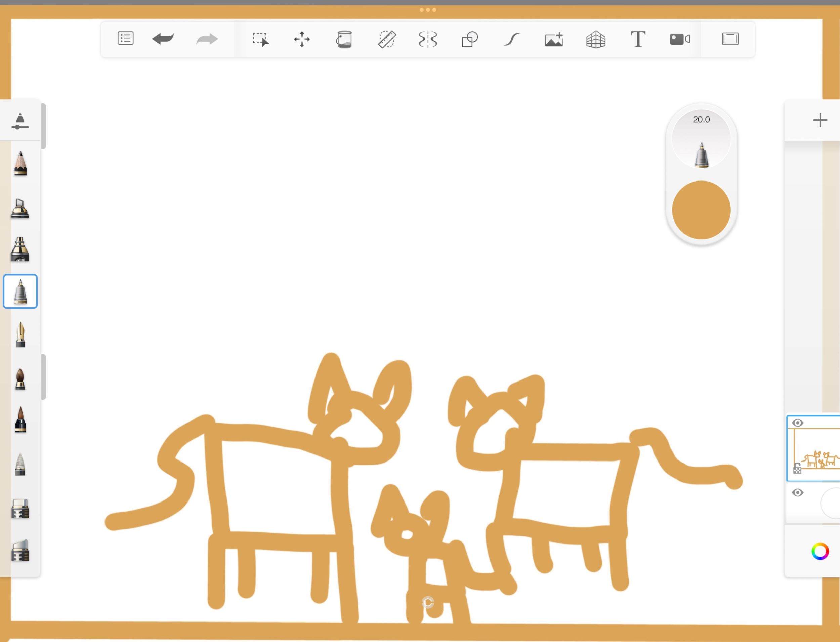
Task: Select the Predictive stroke tool
Action: 512,39
